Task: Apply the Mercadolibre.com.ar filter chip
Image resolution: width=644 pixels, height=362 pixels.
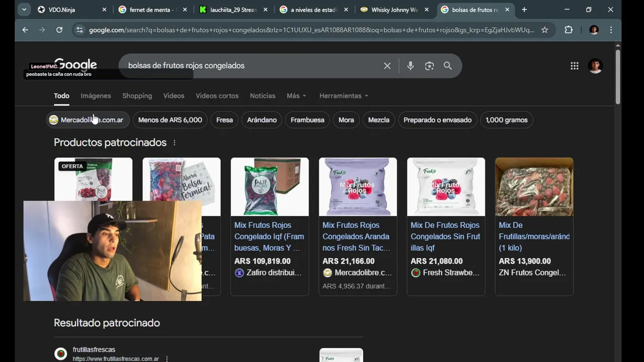Action: coord(88,120)
